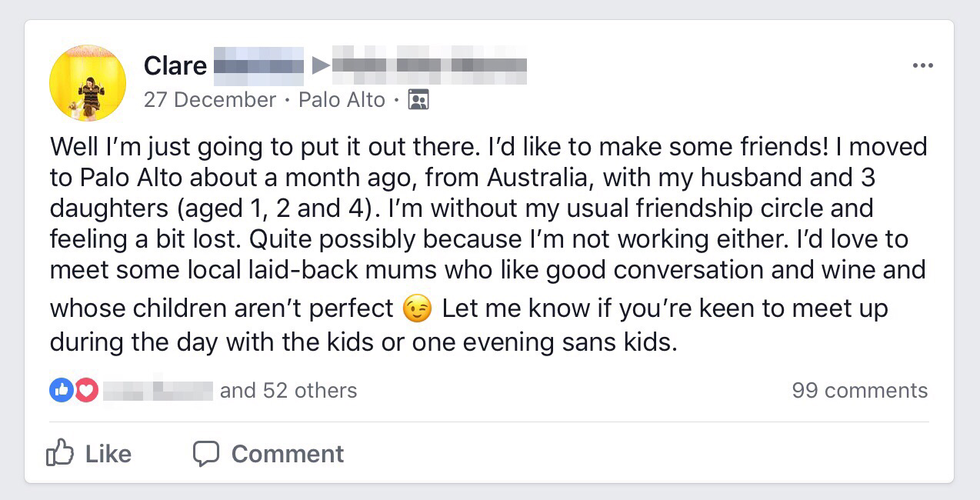Click the thumbs-up outline Like icon
This screenshot has width=980, height=500.
[59, 453]
